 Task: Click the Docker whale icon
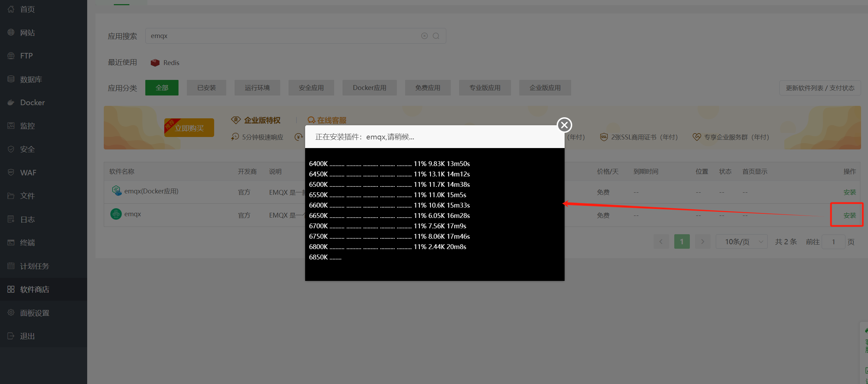[11, 102]
